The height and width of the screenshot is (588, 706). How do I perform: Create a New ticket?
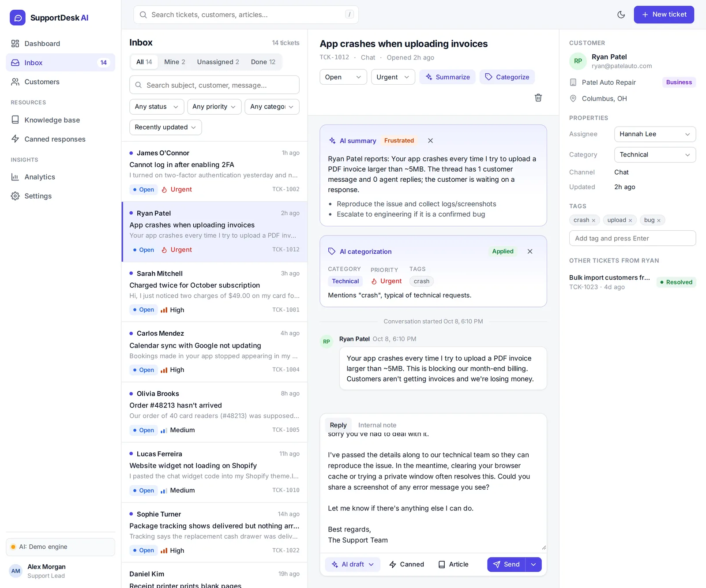(x=664, y=15)
